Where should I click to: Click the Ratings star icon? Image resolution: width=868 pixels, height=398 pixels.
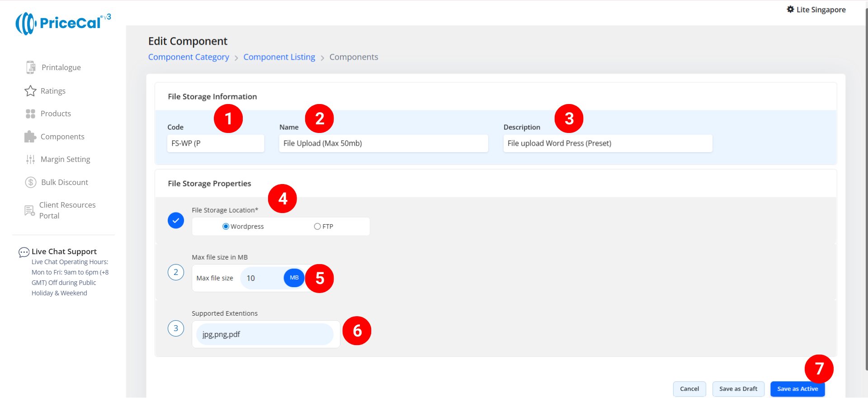pyautogui.click(x=30, y=91)
